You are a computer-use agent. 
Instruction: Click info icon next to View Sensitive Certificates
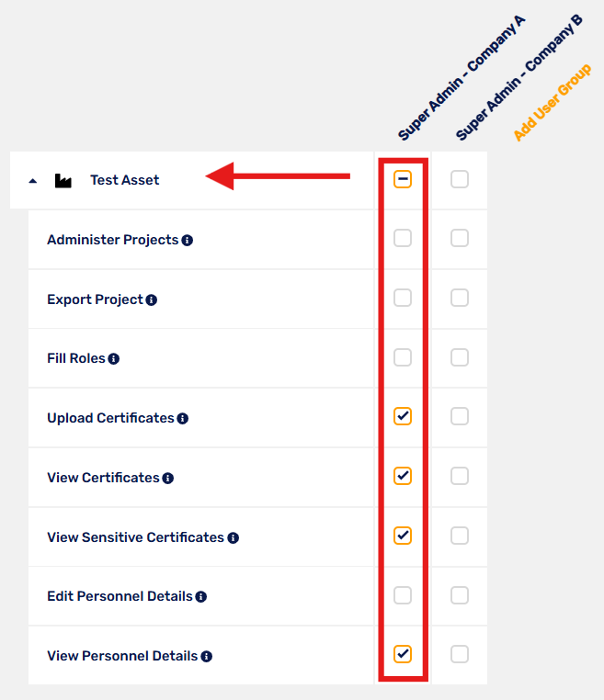pos(234,538)
